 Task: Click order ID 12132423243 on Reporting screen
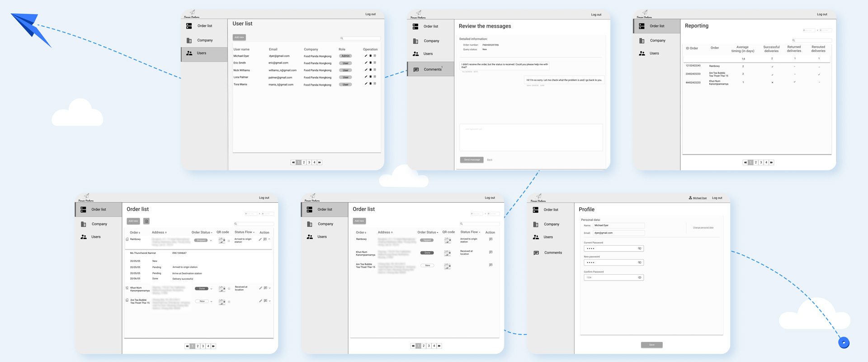pyautogui.click(x=693, y=66)
